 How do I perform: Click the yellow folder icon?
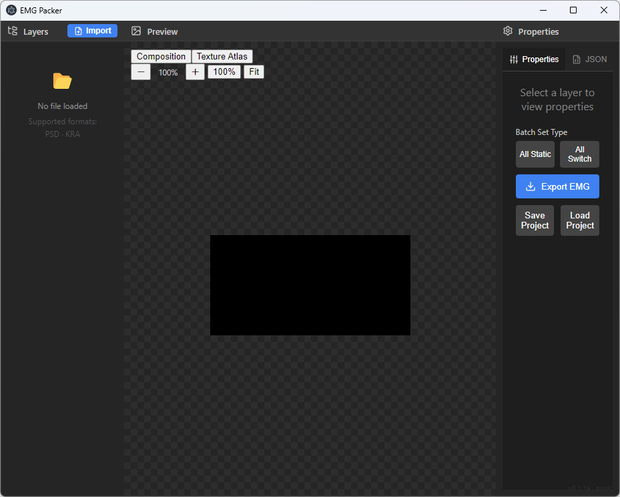pyautogui.click(x=62, y=81)
